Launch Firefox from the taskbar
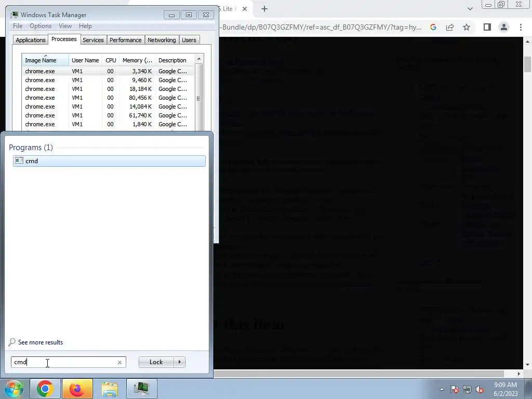 [x=77, y=389]
